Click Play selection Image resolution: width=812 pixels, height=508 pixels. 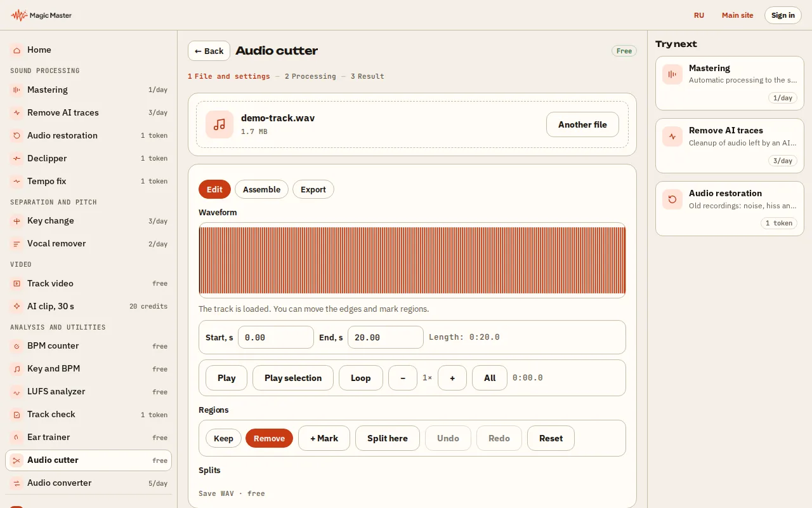[x=293, y=378]
